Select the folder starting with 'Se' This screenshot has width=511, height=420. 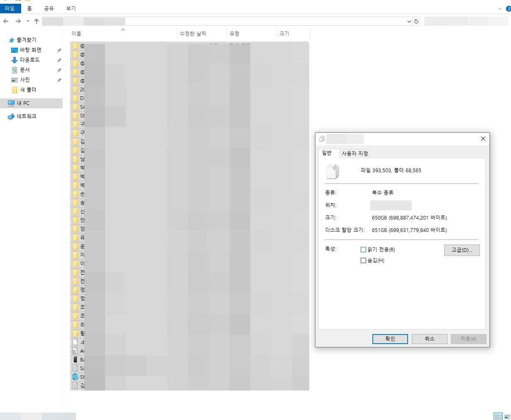click(78, 107)
